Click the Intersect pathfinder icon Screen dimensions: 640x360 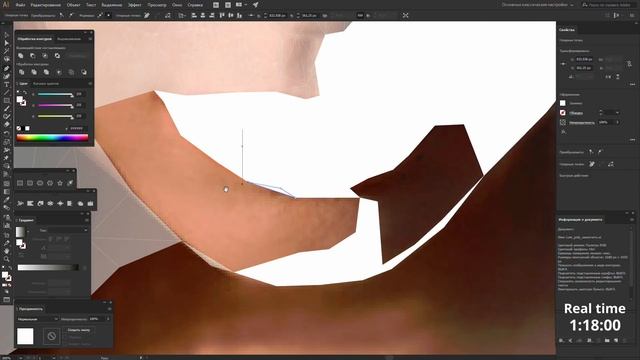click(45, 56)
